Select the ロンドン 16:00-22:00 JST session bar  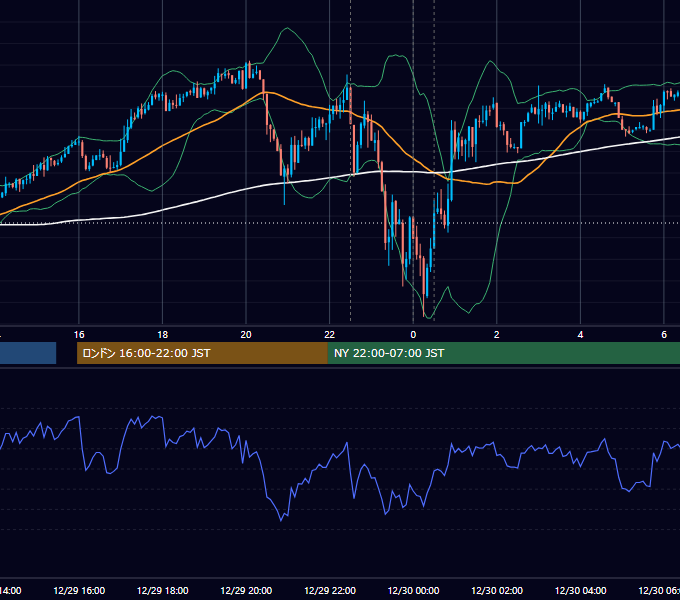[x=202, y=353]
